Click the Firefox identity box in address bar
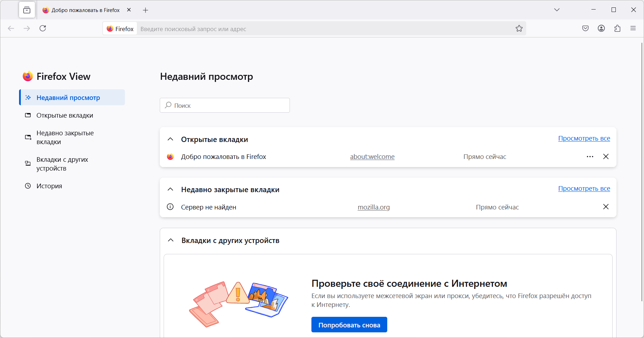 point(120,29)
